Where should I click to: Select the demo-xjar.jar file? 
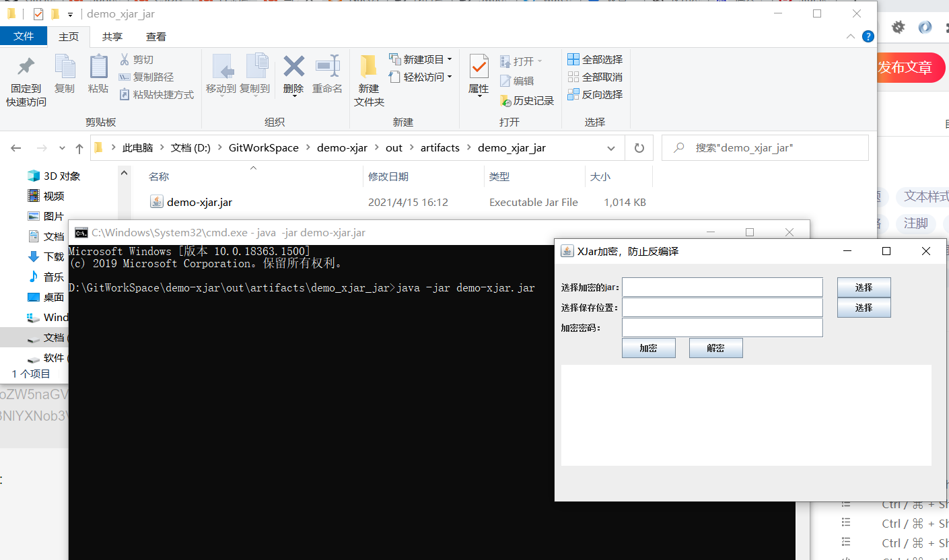[199, 202]
